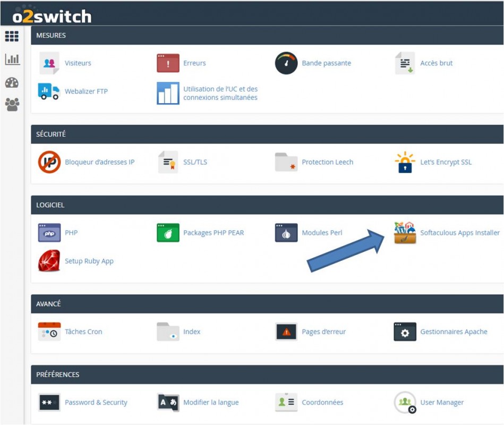Collapse the MESURES section header

coord(267,36)
